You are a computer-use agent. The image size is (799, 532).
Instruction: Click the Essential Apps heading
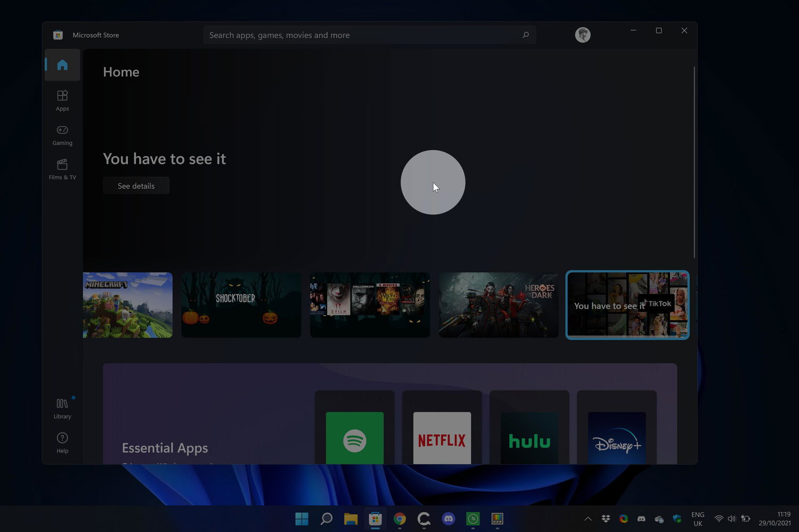click(165, 448)
